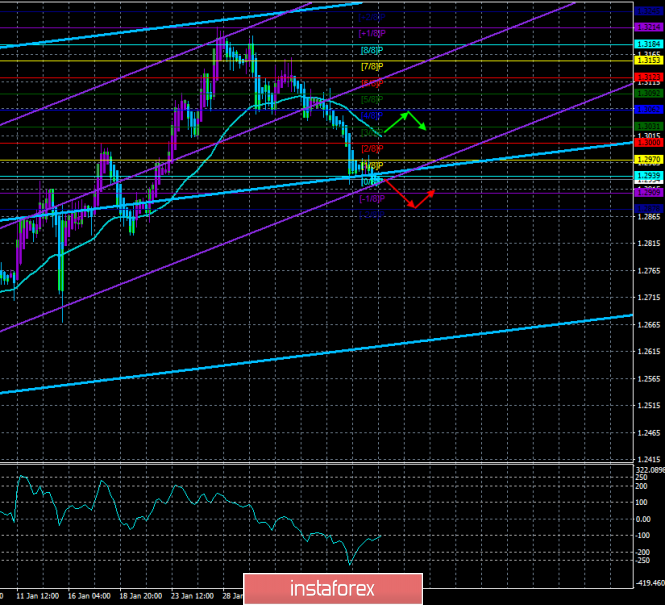Click the [8/8]P Murray level label
This screenshot has height=605, width=665.
point(372,50)
